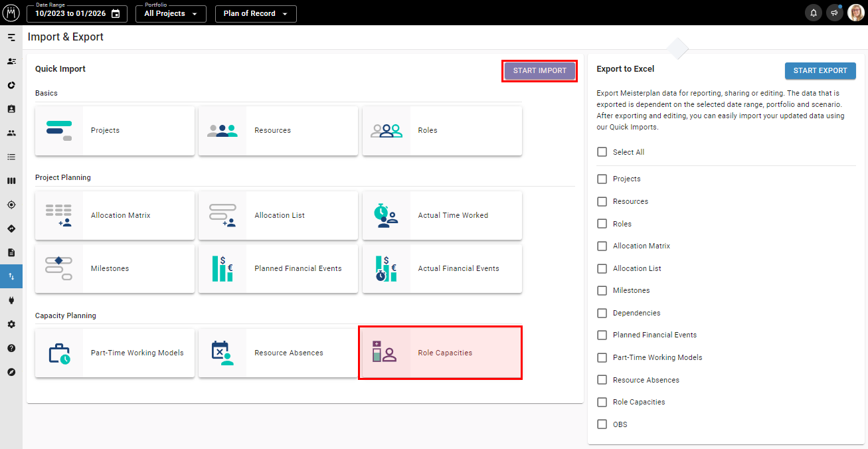This screenshot has width=868, height=449.
Task: Open the gear settings icon in the sidebar
Action: (x=11, y=324)
